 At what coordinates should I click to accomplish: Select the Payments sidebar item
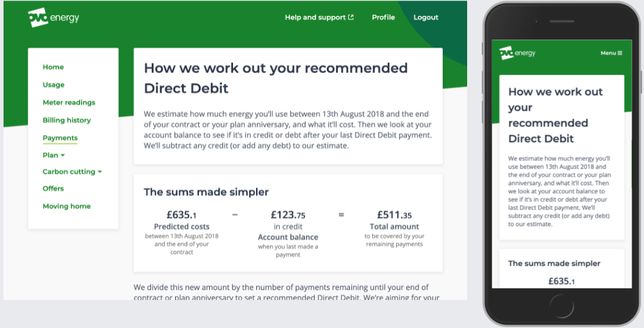click(60, 138)
